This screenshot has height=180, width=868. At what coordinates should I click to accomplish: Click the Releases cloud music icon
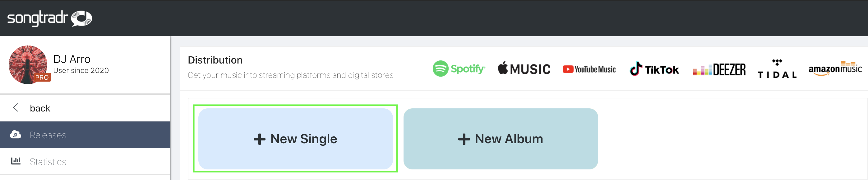click(x=16, y=135)
